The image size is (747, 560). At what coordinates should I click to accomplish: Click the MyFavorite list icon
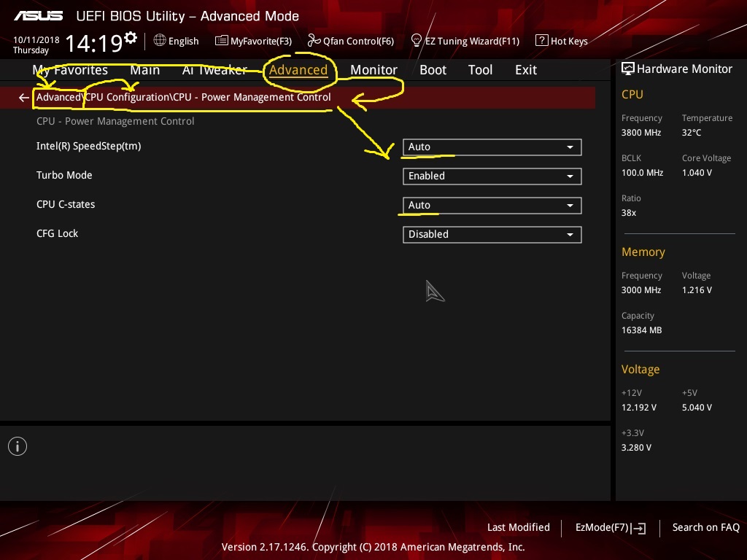tap(221, 41)
